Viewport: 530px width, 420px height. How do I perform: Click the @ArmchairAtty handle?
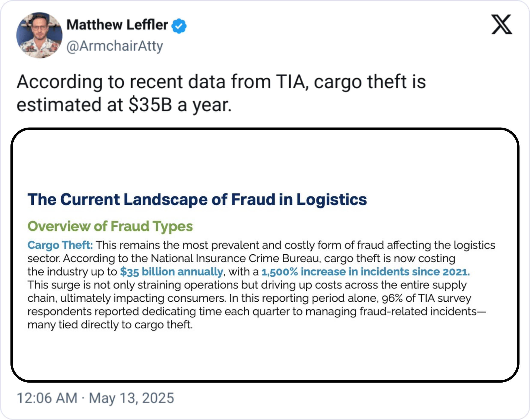pos(115,46)
